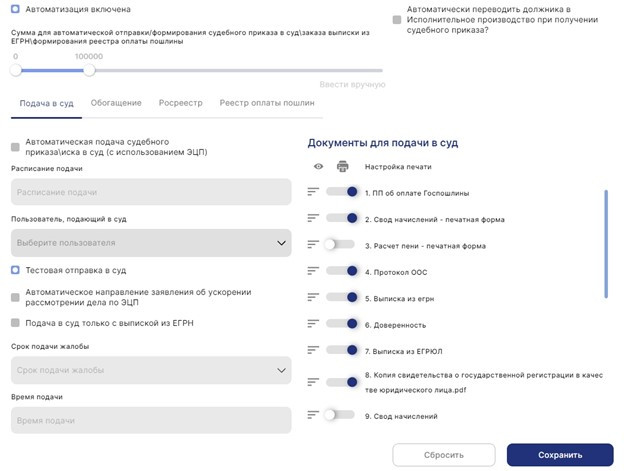Check Подача в суд только с выпиской из ЕГРН

[x=15, y=323]
